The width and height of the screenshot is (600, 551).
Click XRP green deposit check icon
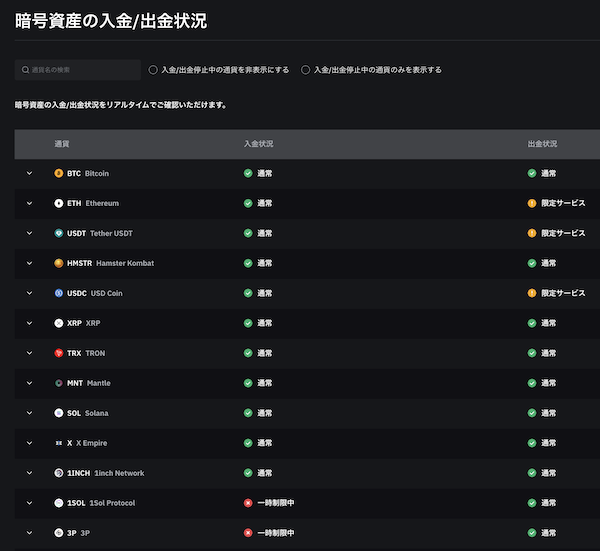tap(248, 323)
